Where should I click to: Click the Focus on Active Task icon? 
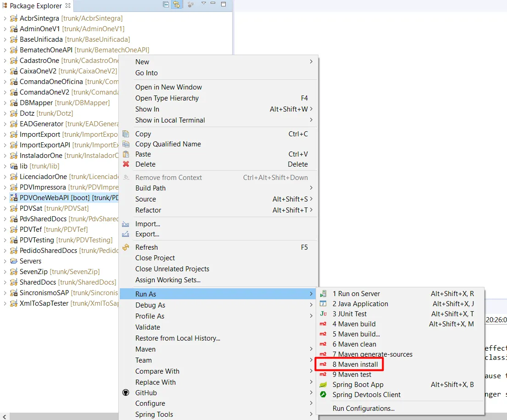(190, 5)
